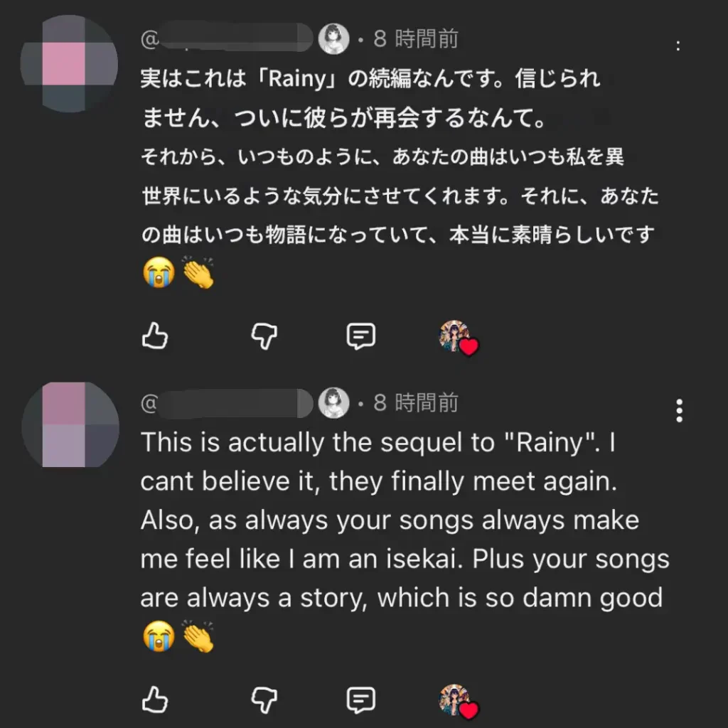Open the bottom commenter's profile avatar
Screen dimensions: 728x728
[x=70, y=424]
